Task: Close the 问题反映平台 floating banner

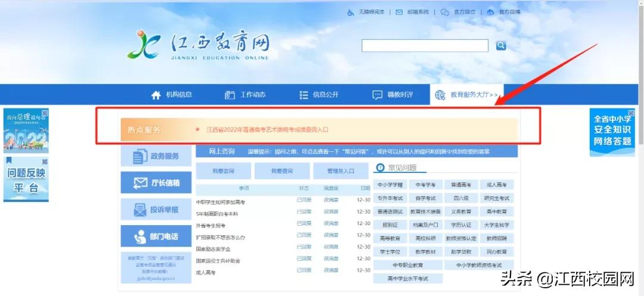Action: 45,161
